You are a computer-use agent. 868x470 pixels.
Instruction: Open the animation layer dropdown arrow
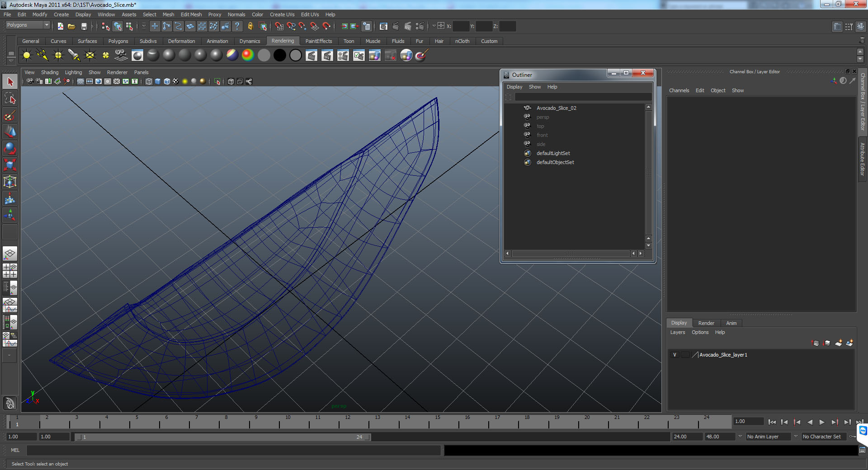(740, 437)
